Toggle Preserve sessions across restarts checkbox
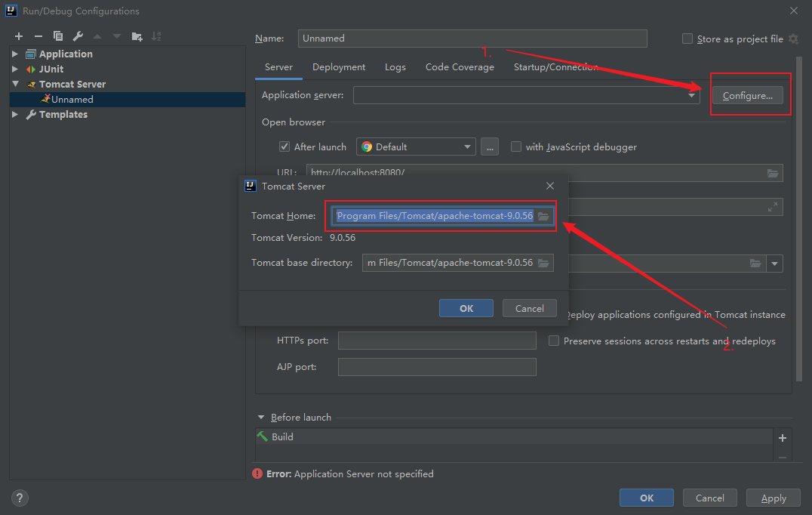Image resolution: width=812 pixels, height=515 pixels. click(554, 341)
